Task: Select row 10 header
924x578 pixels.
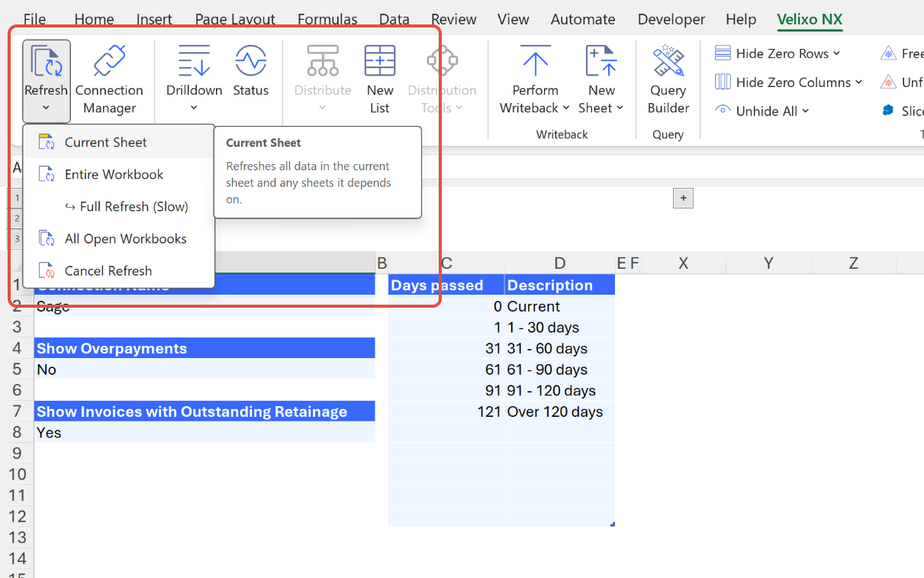Action: (17, 474)
